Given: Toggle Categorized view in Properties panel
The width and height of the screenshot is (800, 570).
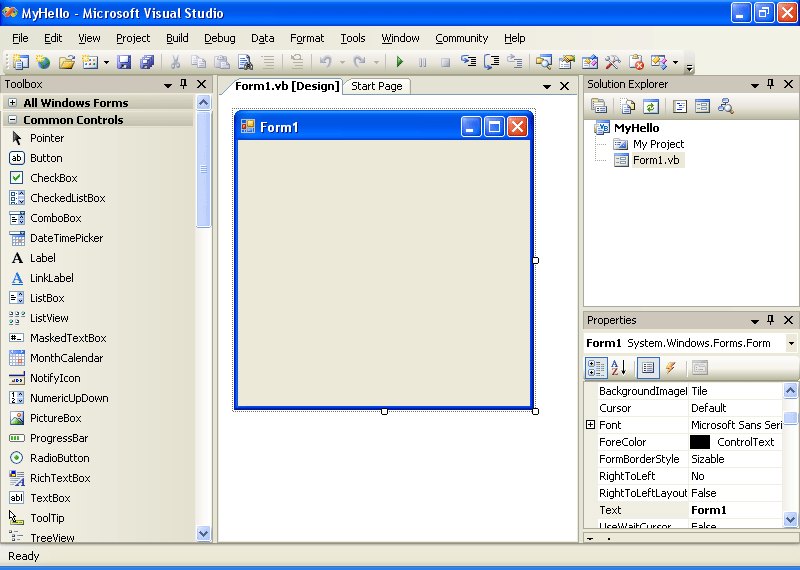Looking at the screenshot, I should (x=596, y=368).
